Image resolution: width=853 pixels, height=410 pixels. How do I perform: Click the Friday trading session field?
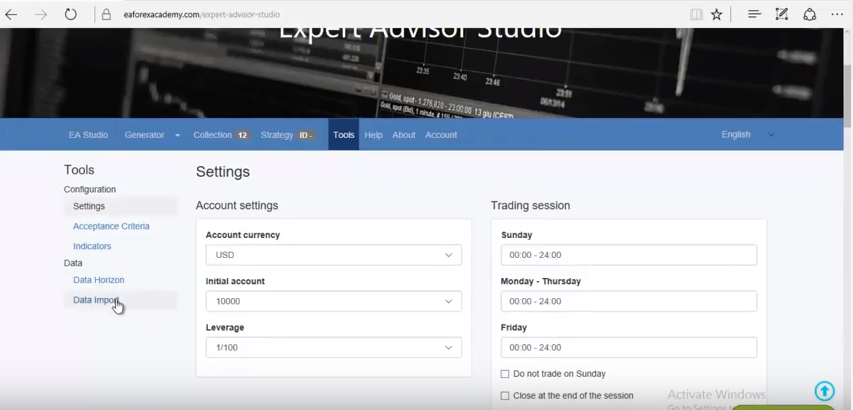point(628,348)
